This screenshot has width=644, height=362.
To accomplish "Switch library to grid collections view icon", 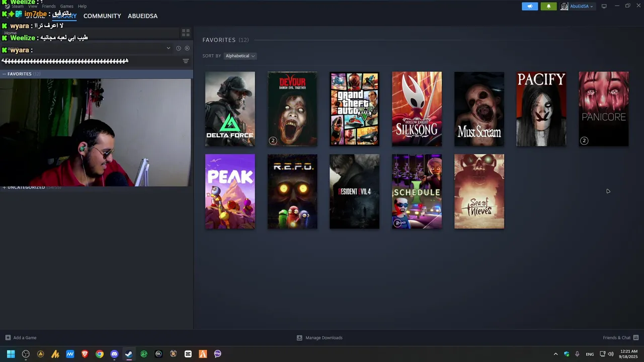I will click(186, 33).
